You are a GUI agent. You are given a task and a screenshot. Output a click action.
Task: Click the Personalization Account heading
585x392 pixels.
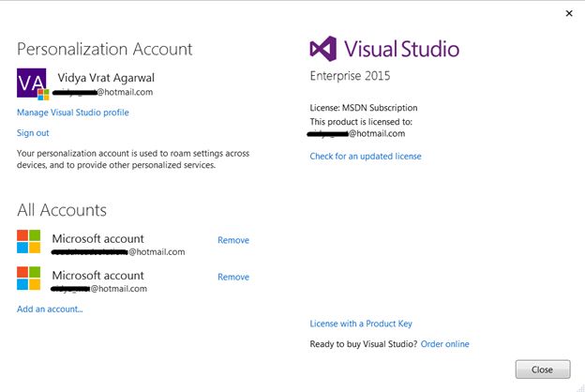(x=104, y=49)
